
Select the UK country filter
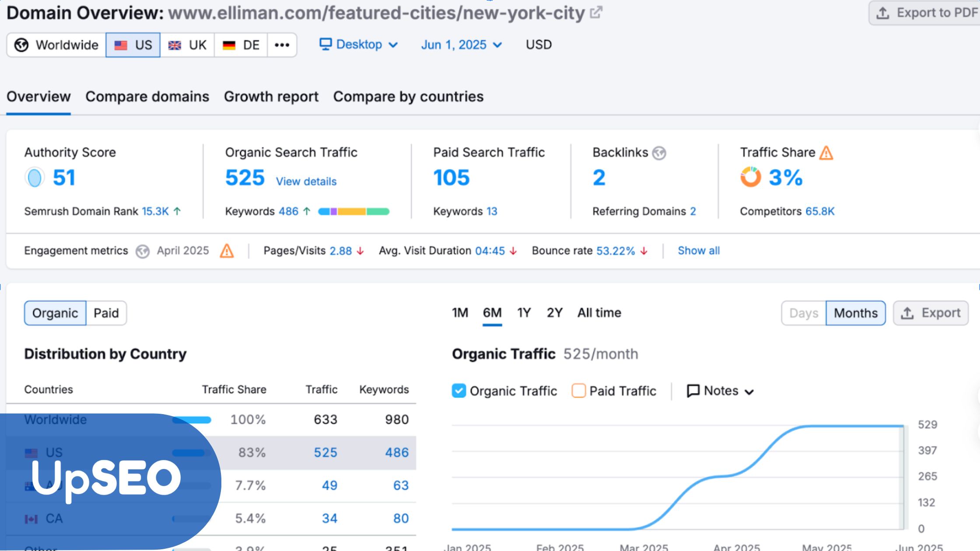click(x=187, y=45)
